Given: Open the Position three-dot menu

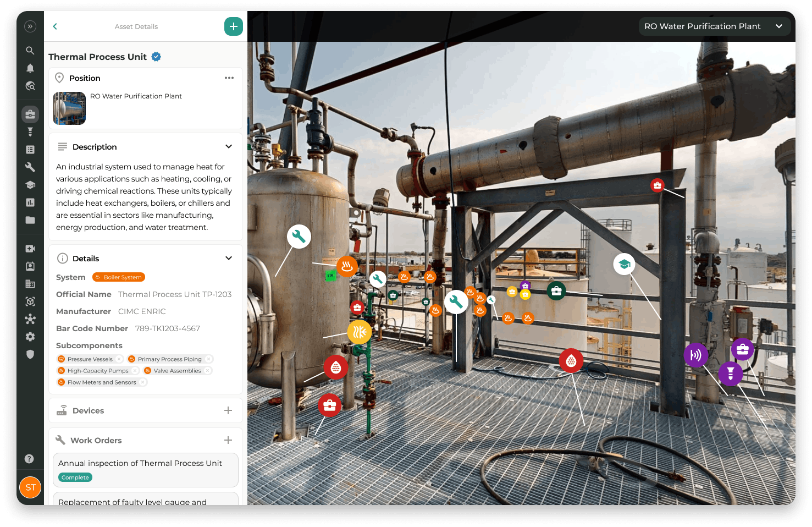Looking at the screenshot, I should click(229, 78).
